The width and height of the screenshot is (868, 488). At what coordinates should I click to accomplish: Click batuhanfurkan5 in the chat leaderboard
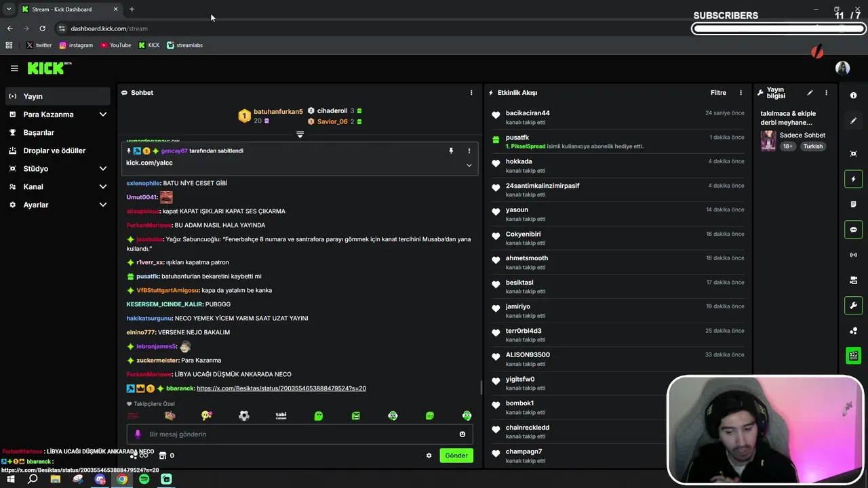point(278,112)
